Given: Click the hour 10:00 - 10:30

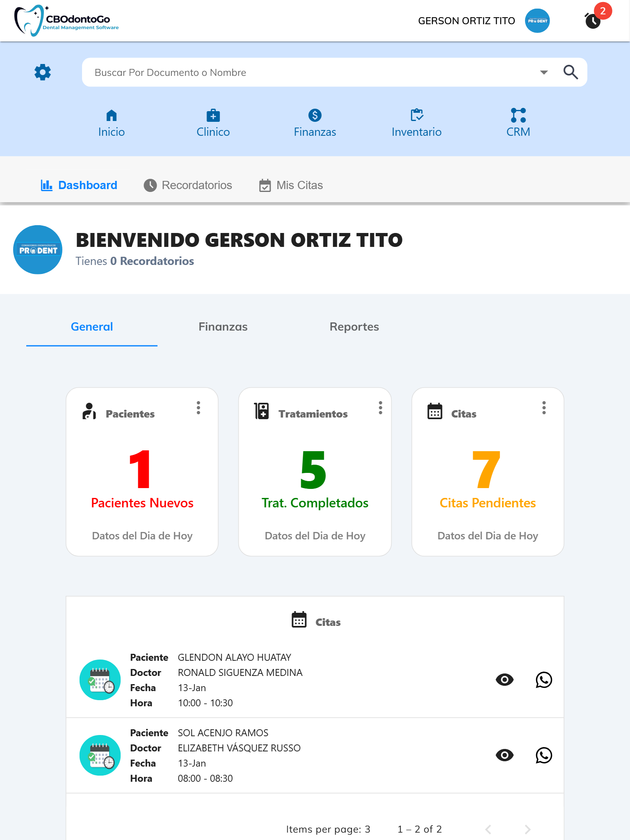Looking at the screenshot, I should (205, 703).
